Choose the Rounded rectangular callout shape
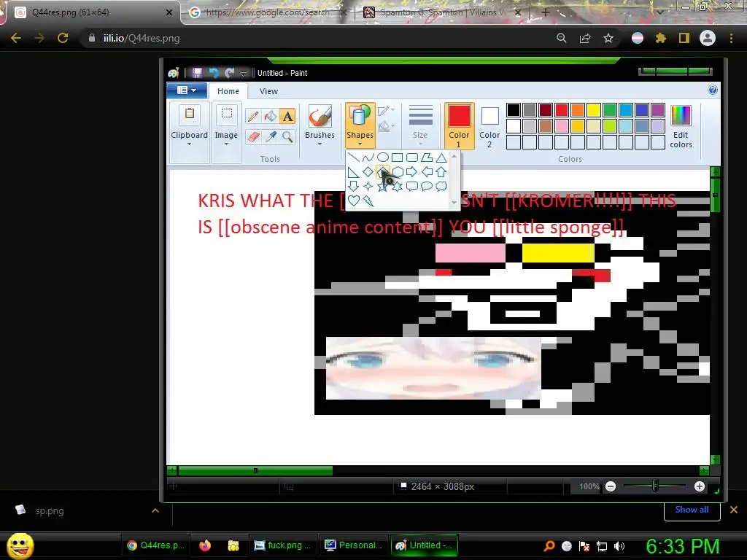The height and width of the screenshot is (560, 747). tap(412, 186)
